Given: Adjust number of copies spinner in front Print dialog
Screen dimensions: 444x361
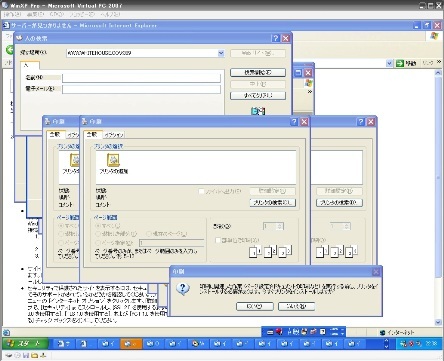Looking at the screenshot, I should (x=280, y=227).
